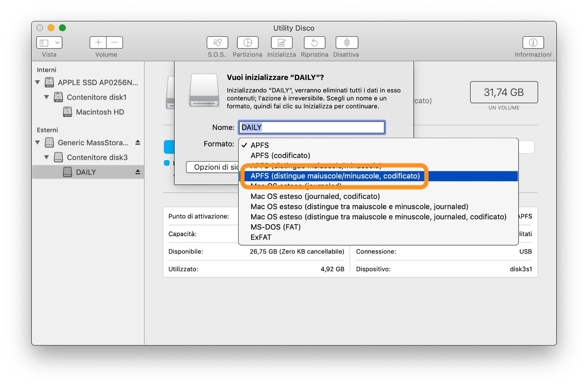Eject the Generic MassStorage drive

138,142
